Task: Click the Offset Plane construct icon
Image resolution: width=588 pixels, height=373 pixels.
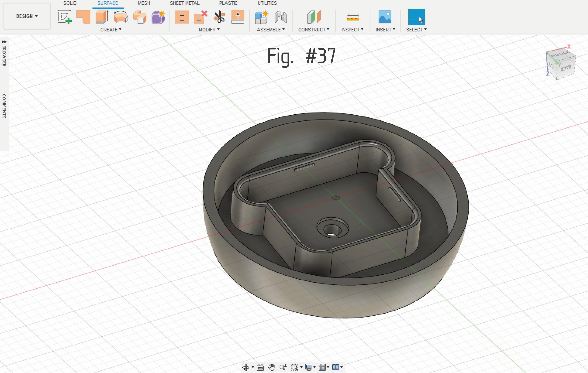Action: (314, 17)
